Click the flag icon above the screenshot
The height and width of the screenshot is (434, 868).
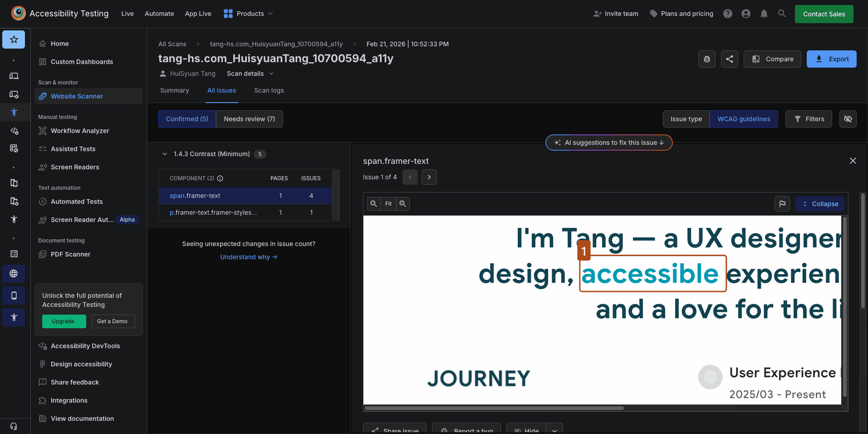coord(782,204)
